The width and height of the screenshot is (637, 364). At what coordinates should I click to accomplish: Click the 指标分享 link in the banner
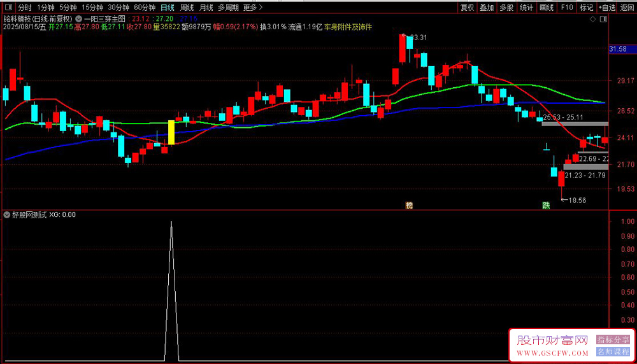point(613,339)
